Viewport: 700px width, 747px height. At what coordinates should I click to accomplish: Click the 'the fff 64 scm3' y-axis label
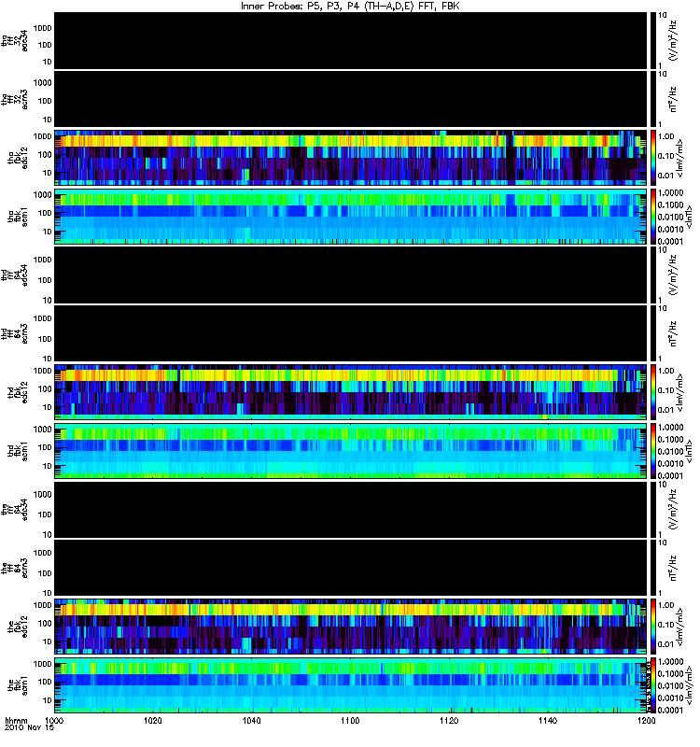[14, 568]
